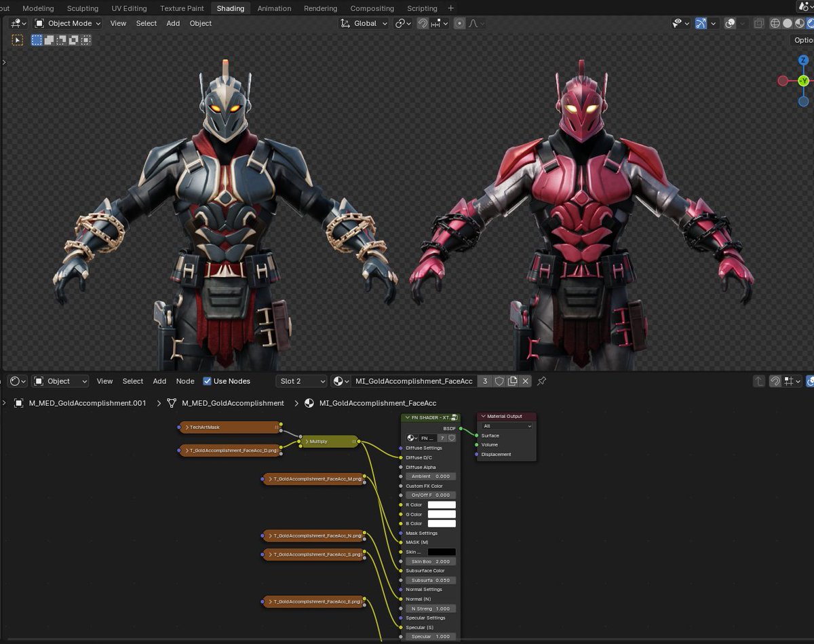Browse materials with the sphere icon
The image size is (814, 644).
click(x=341, y=381)
